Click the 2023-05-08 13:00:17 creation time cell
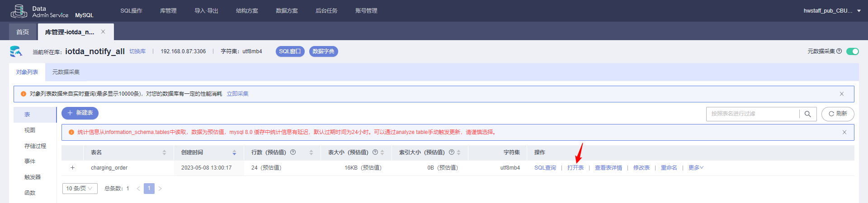Image resolution: width=868 pixels, height=203 pixels. [206, 168]
